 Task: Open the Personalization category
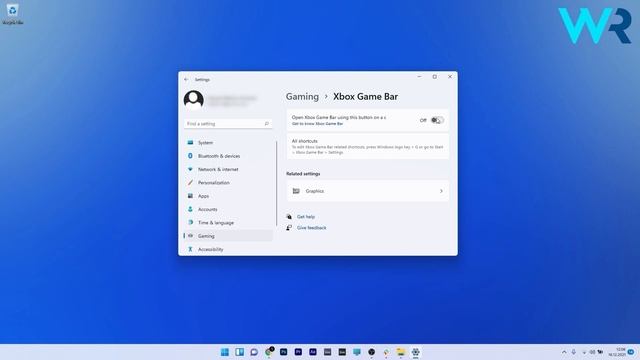228,182
